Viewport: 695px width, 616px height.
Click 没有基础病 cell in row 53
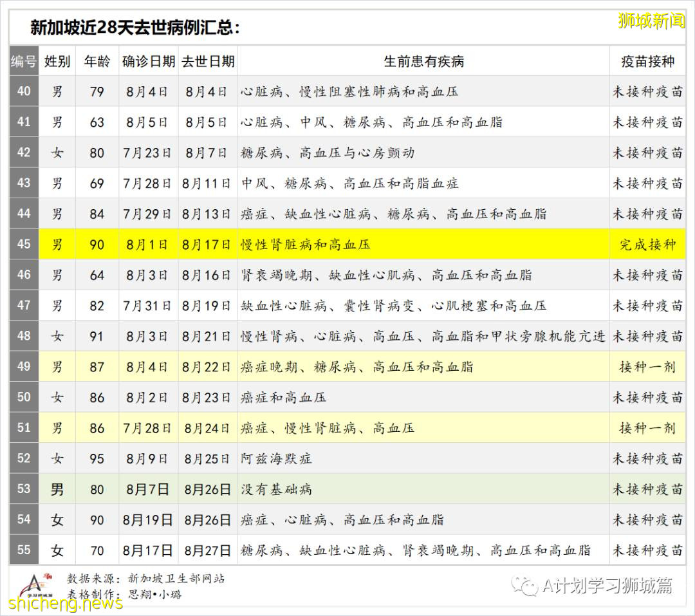click(x=278, y=489)
